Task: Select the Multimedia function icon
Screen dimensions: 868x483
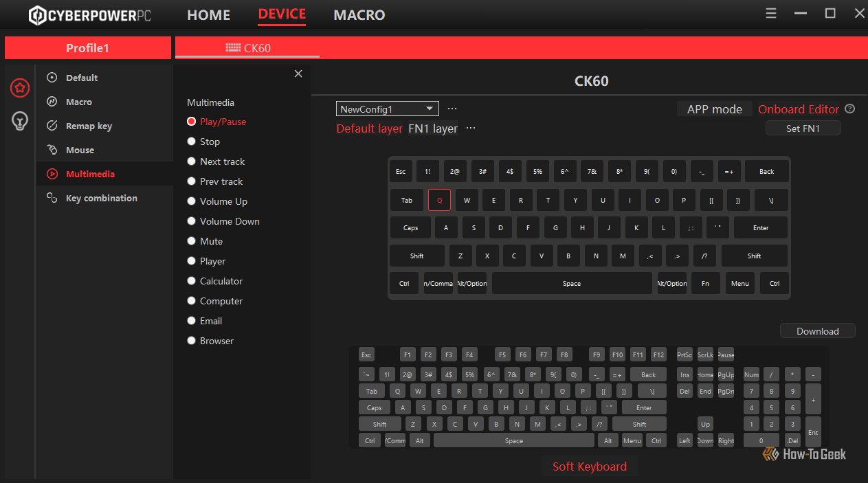Action: point(52,174)
